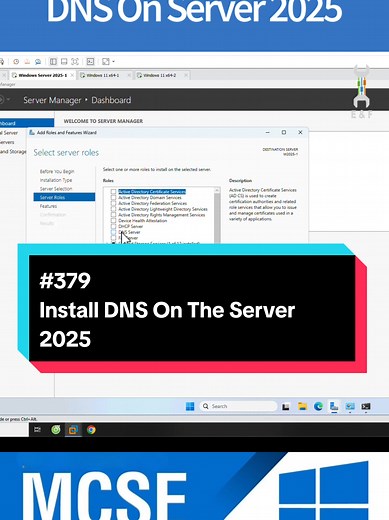389x520 pixels.
Task: Check DNS Server role checkbox
Action: (113, 232)
